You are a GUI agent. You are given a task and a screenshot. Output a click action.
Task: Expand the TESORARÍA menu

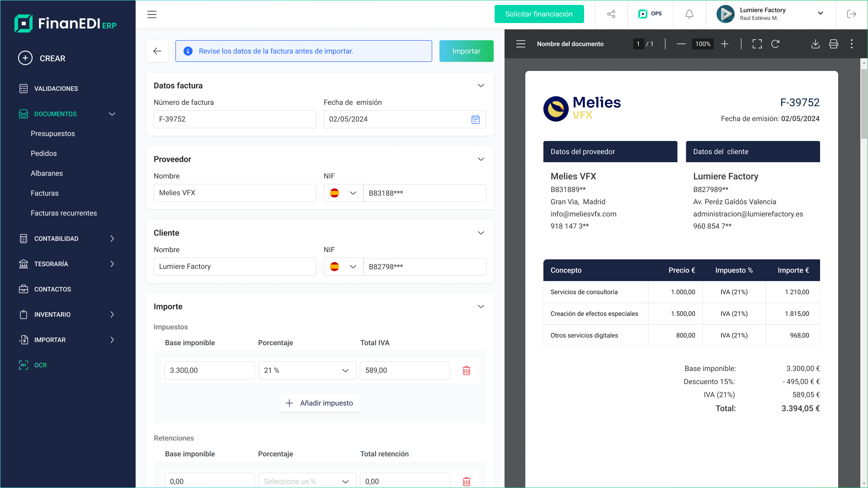(x=112, y=264)
